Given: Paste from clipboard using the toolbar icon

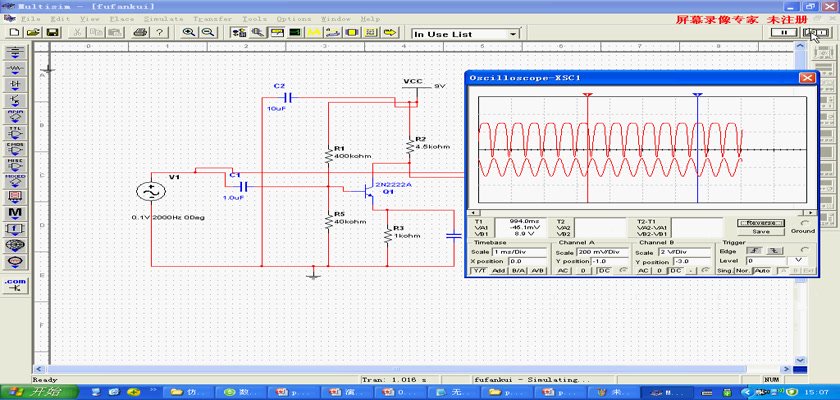Looking at the screenshot, I should pos(115,33).
